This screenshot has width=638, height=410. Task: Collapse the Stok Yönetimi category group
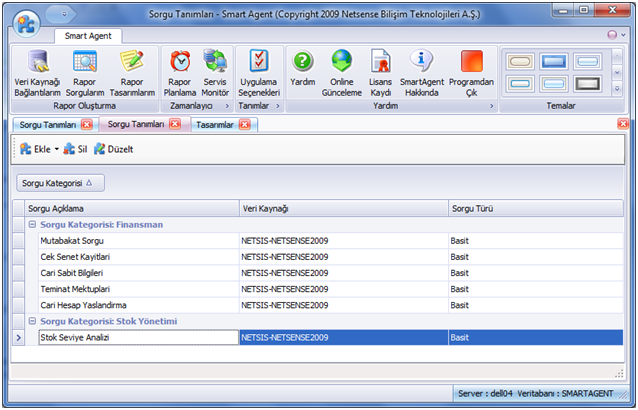click(x=32, y=321)
